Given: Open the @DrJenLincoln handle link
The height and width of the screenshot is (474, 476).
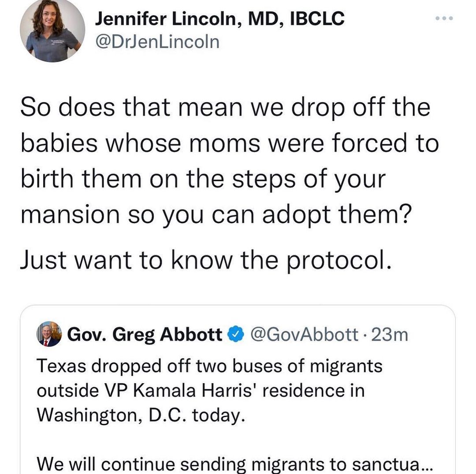Looking at the screenshot, I should 157,42.
